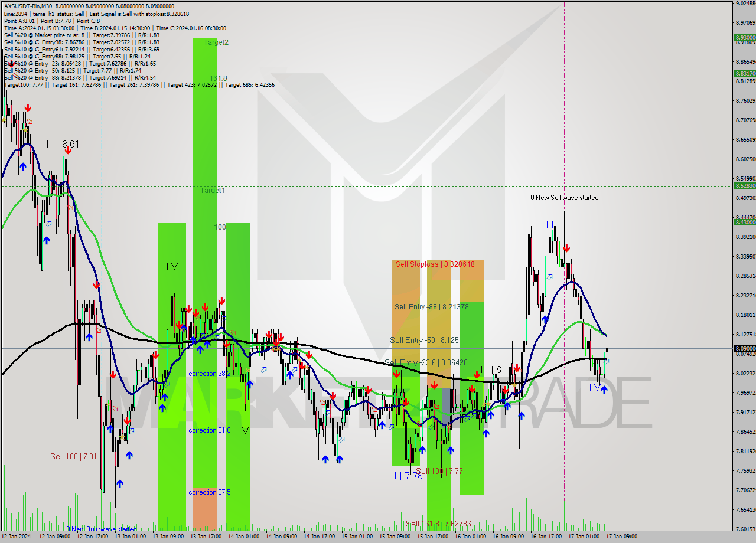Click the 'Sell Entry -50 | 8.125' label

(424, 341)
